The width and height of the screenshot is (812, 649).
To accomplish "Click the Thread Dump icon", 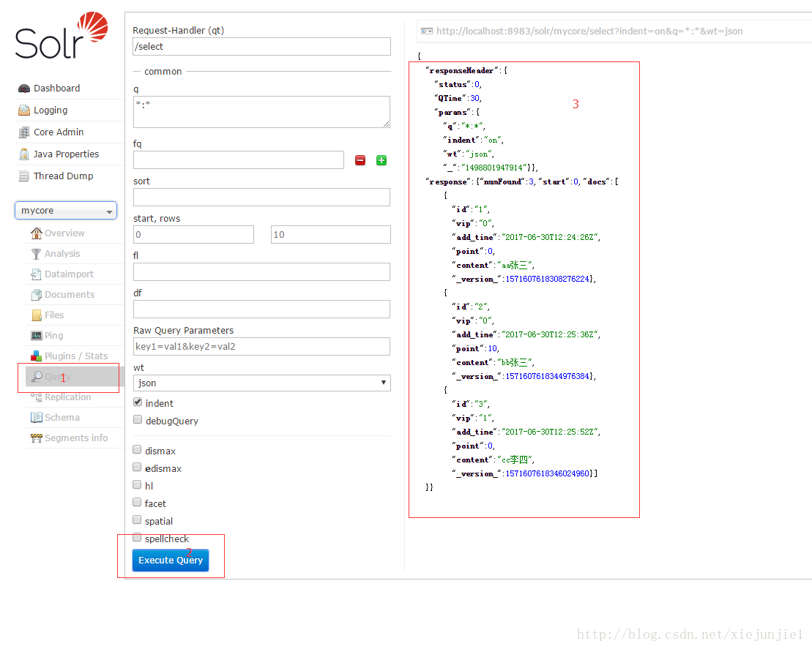I will (24, 176).
